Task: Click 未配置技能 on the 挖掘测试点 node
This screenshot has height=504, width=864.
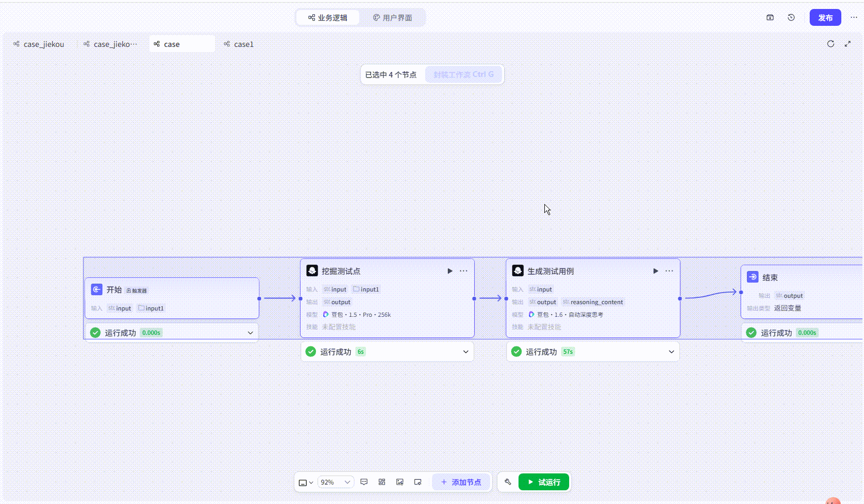Action: [339, 327]
